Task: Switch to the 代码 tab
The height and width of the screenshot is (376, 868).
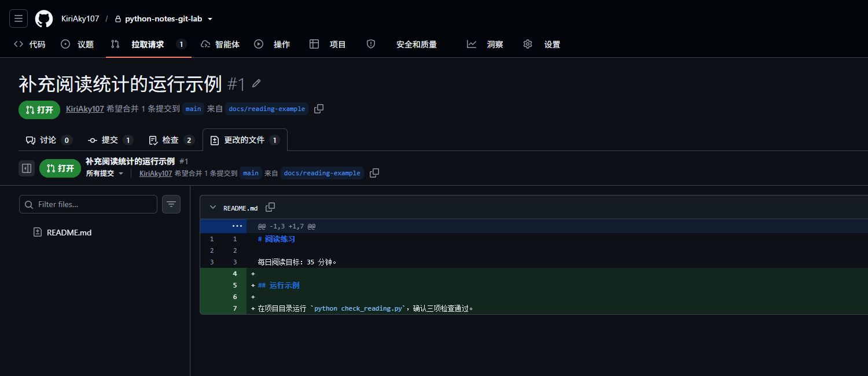Action: point(30,44)
